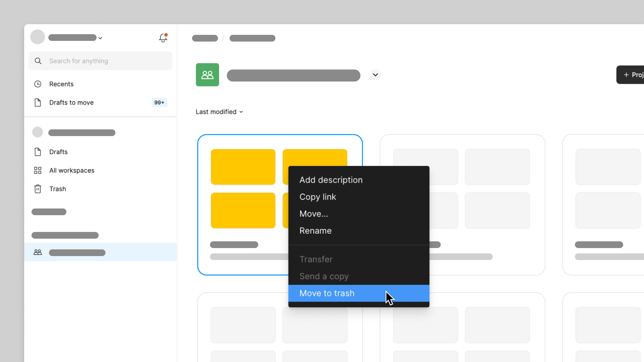Screen dimensions: 644x362
Task: Expand the account switcher chevron
Action: 100,38
